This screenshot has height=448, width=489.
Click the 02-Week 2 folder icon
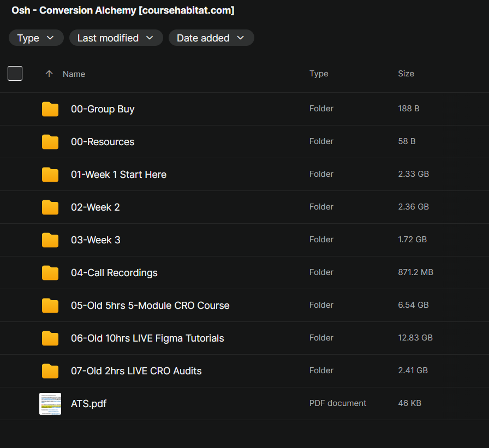(50, 207)
